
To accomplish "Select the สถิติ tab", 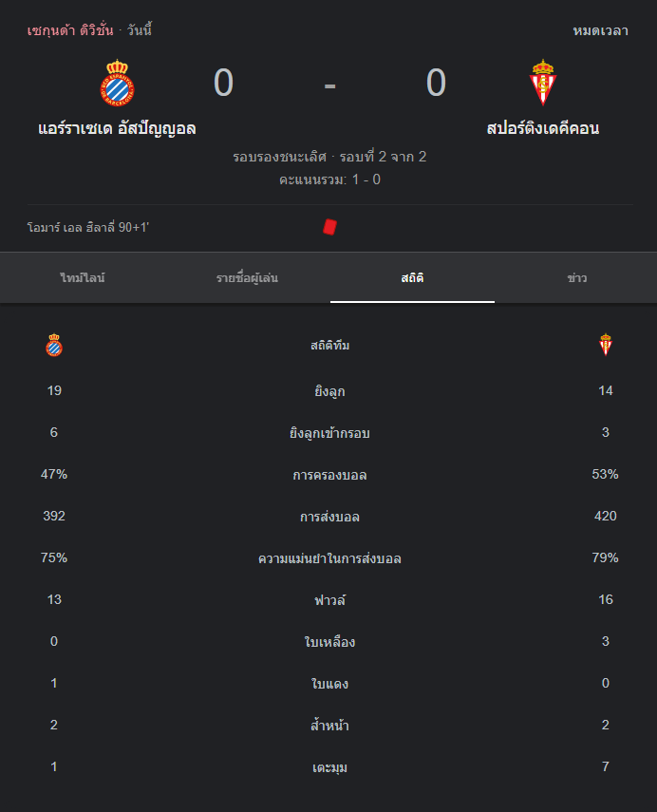I will coord(412,278).
